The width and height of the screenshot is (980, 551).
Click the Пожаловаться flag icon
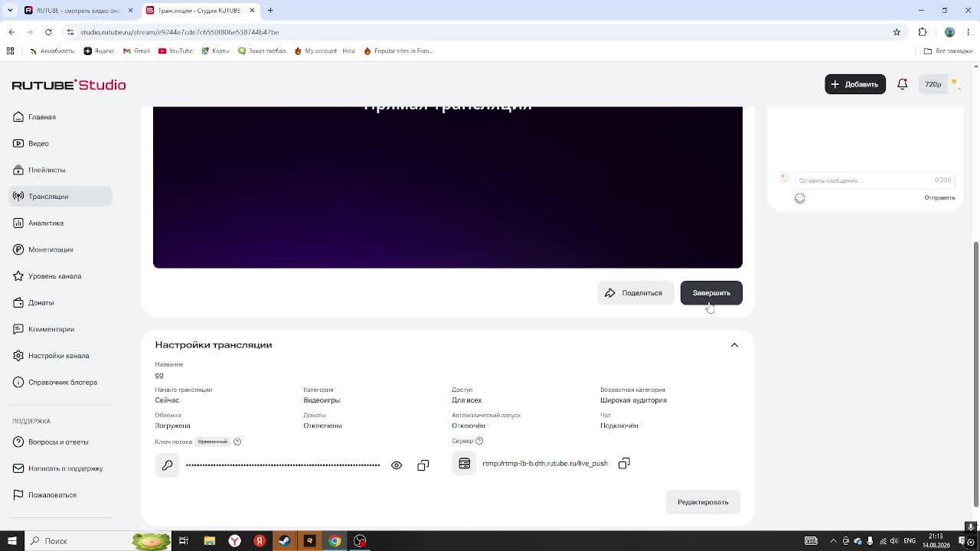click(18, 495)
